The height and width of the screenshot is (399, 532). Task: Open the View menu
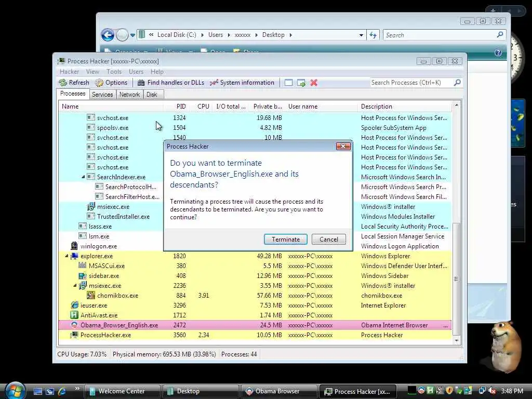click(92, 72)
